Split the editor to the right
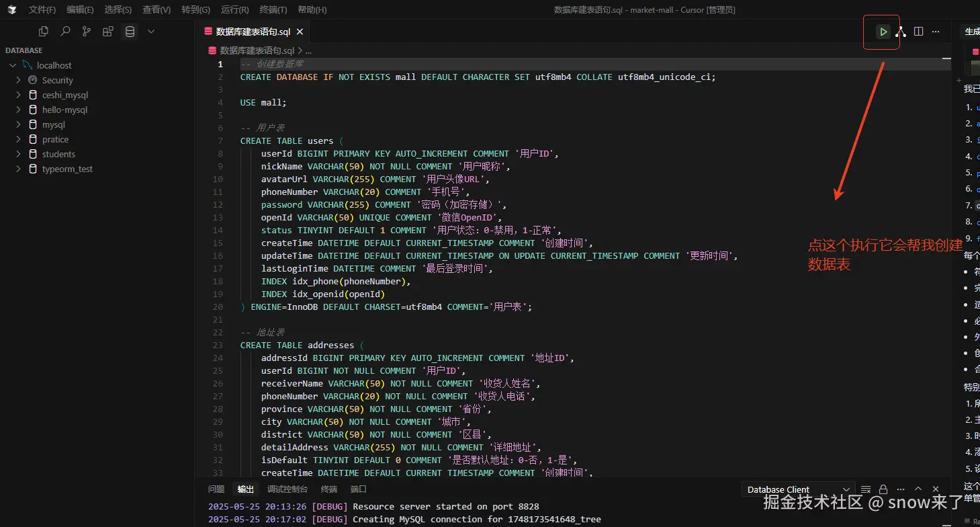The image size is (980, 527). [918, 32]
